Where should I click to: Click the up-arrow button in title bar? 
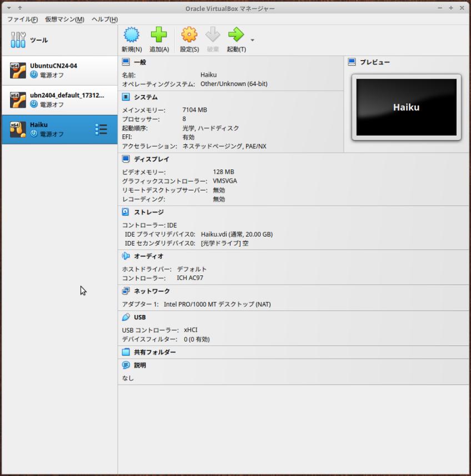20,8
